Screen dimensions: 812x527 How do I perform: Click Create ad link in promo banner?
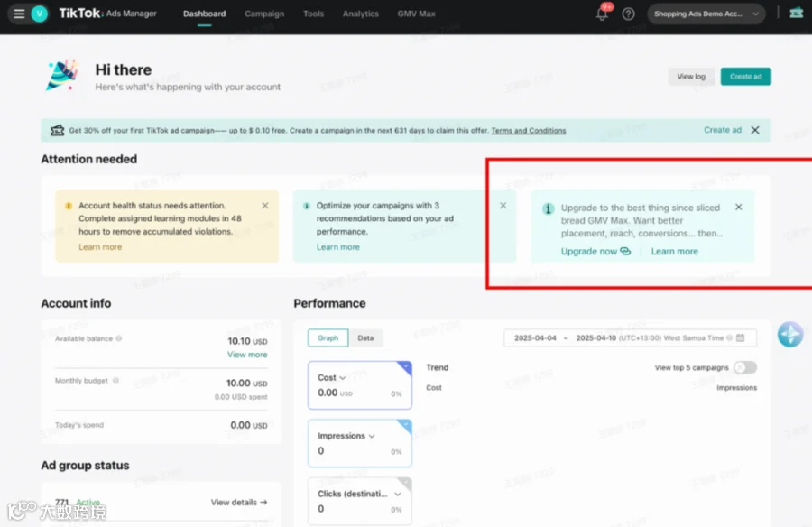tap(723, 130)
